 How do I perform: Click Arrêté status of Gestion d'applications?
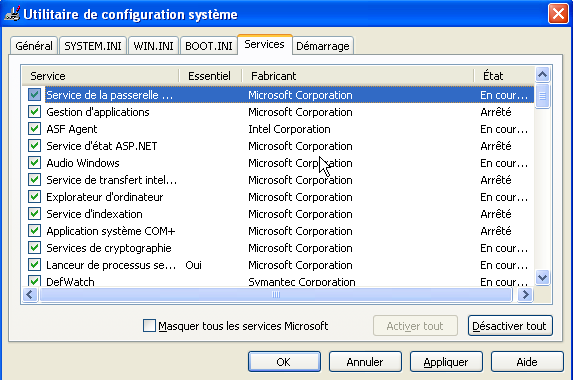point(496,112)
